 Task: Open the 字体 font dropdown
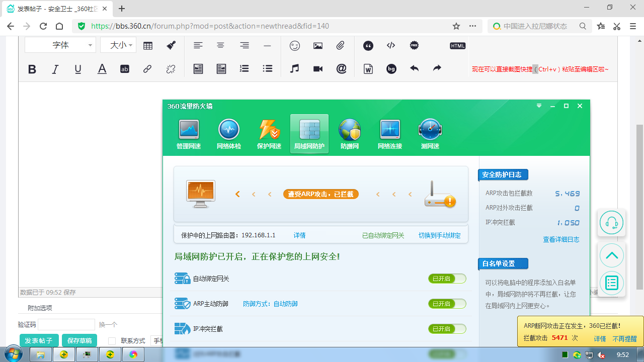60,45
